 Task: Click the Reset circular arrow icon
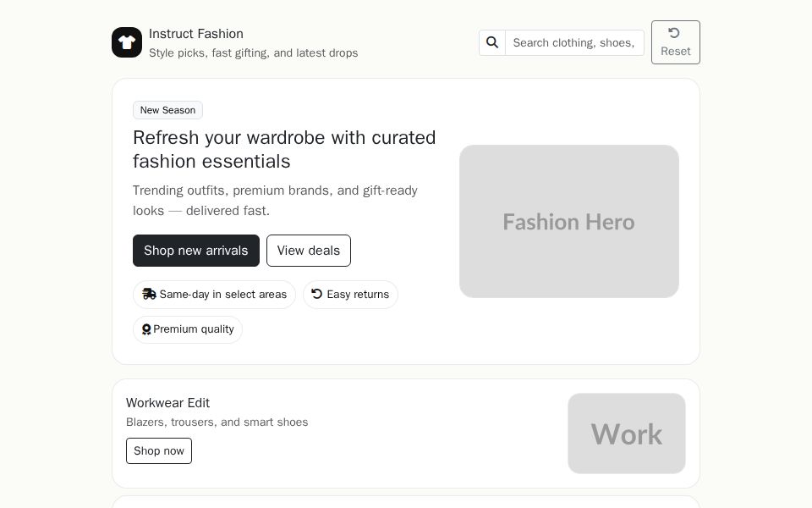click(x=675, y=34)
